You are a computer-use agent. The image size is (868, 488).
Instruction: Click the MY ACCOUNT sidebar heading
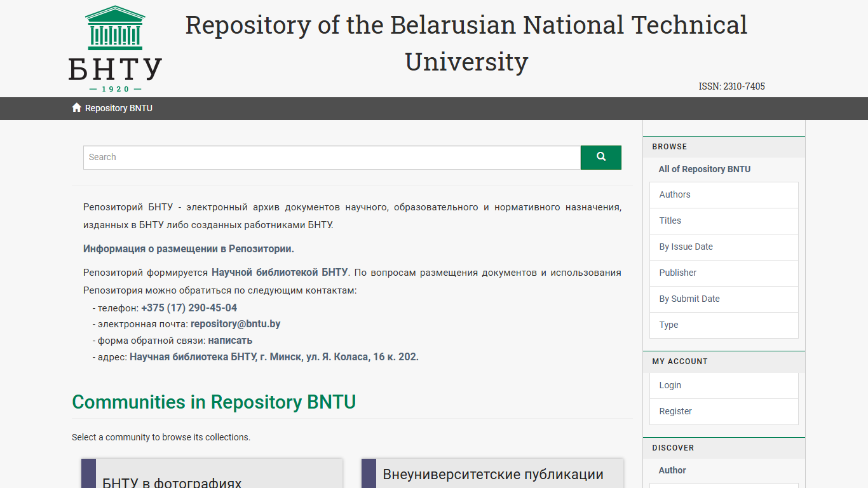click(680, 362)
